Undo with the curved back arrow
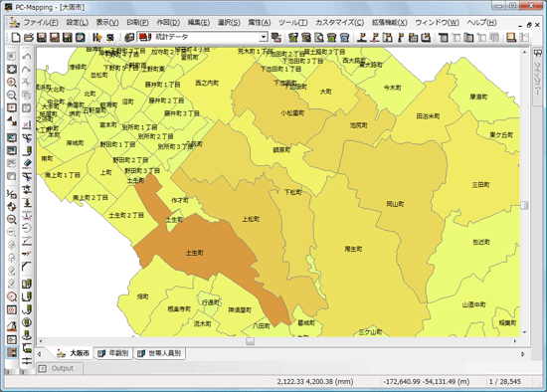 [x=27, y=56]
